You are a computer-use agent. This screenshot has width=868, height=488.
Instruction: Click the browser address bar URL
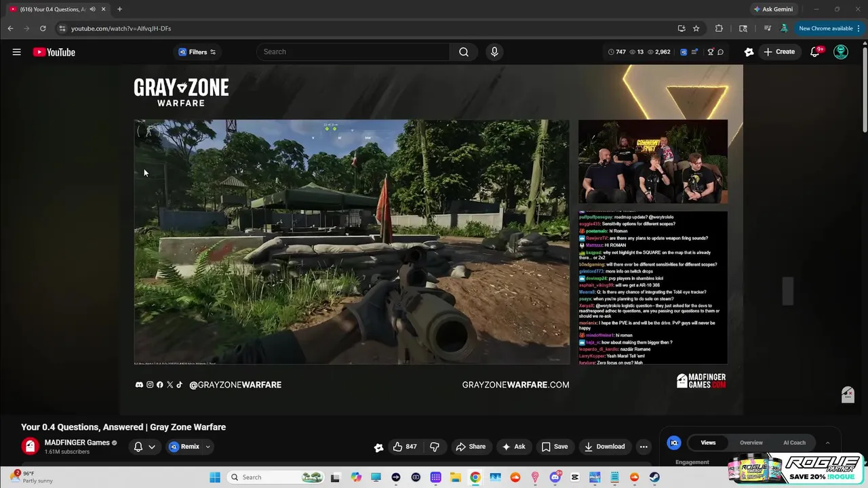[121, 28]
